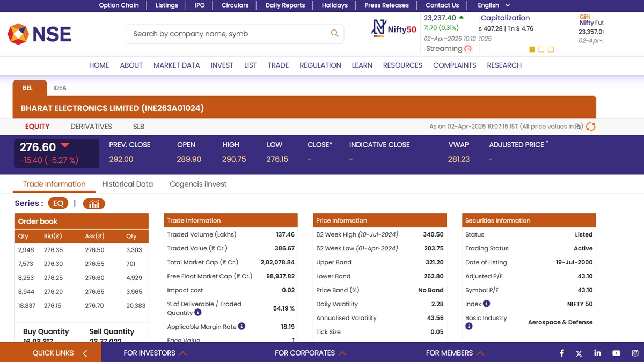Viewport: 644px width, 362px height.
Task: Open the English language dropdown
Action: point(493,5)
